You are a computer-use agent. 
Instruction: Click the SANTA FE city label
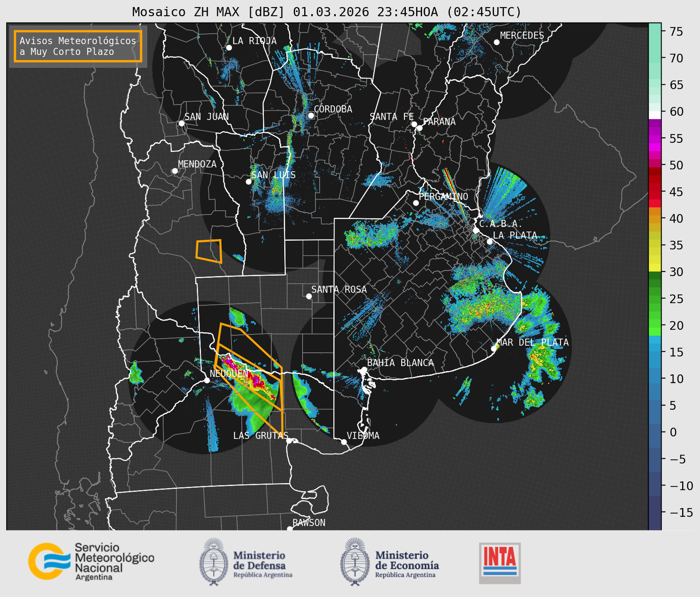point(392,117)
